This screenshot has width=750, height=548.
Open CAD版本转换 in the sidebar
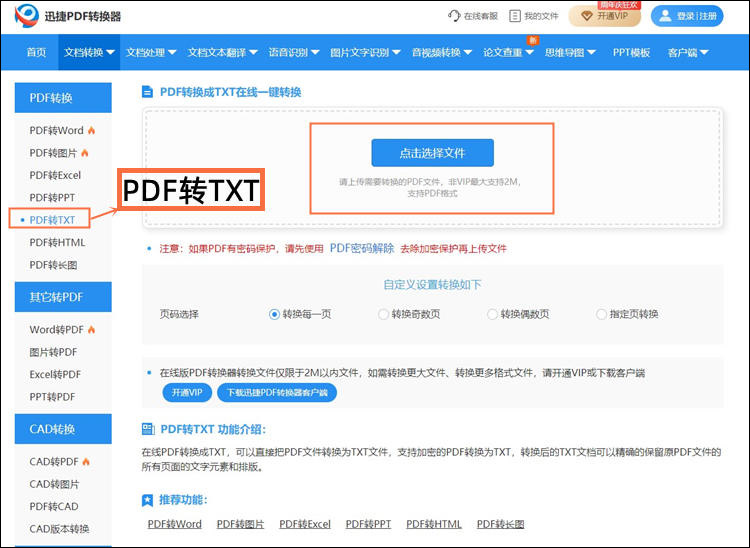[59, 529]
